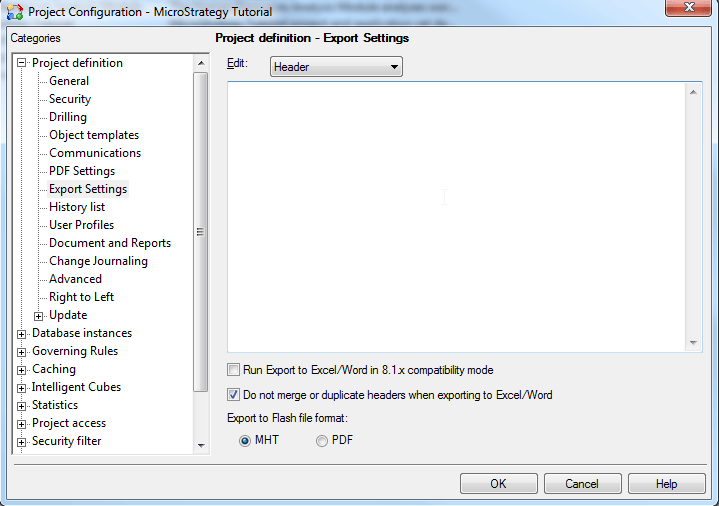Click the OK button

click(498, 484)
